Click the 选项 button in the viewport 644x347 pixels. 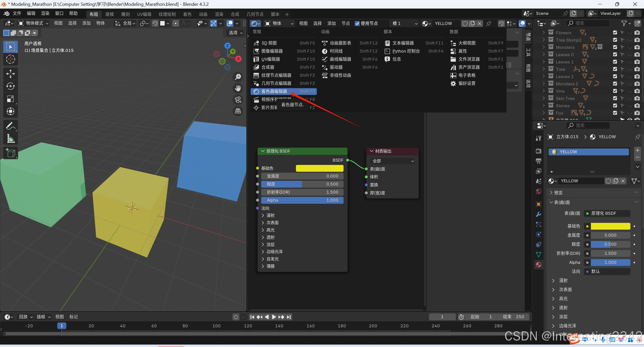[235, 33]
